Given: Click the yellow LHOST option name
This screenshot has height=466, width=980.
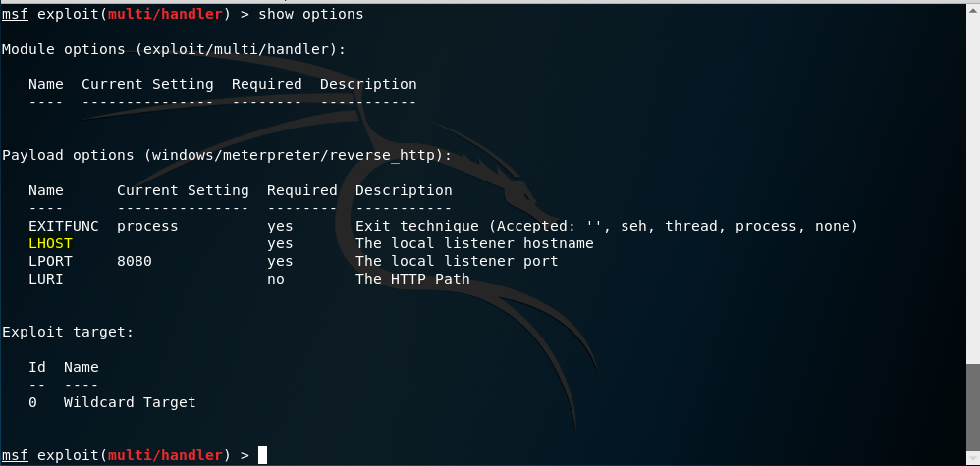Looking at the screenshot, I should (50, 243).
